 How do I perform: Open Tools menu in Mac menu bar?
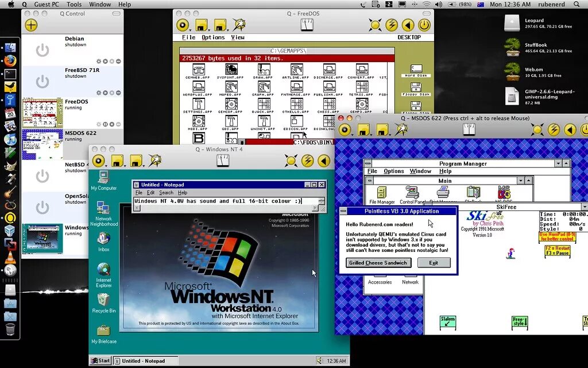[x=74, y=5]
